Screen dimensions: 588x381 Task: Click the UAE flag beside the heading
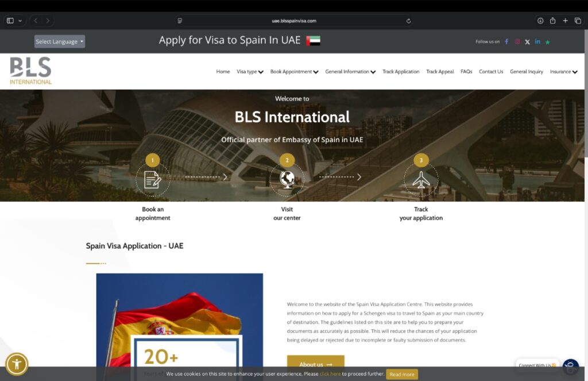(313, 41)
